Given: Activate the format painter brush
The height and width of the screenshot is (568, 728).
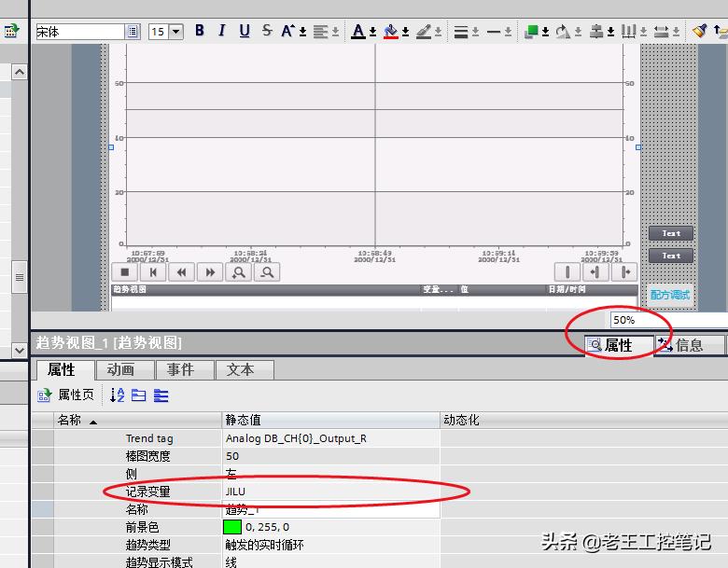Looking at the screenshot, I should tap(699, 31).
